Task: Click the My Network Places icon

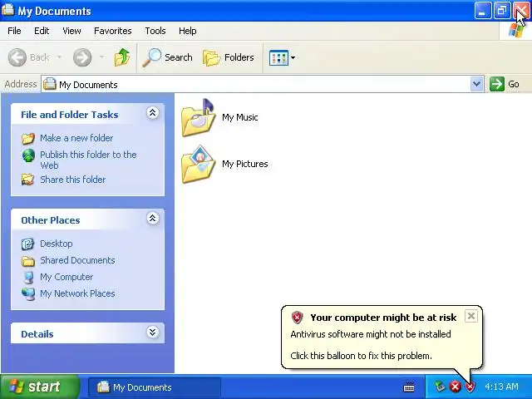Action: tap(28, 294)
